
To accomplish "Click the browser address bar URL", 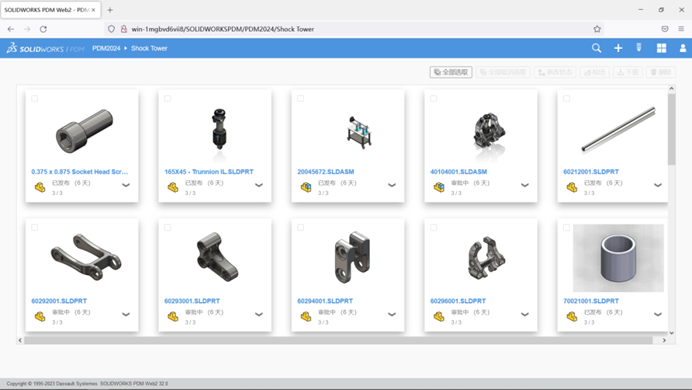I will 223,29.
